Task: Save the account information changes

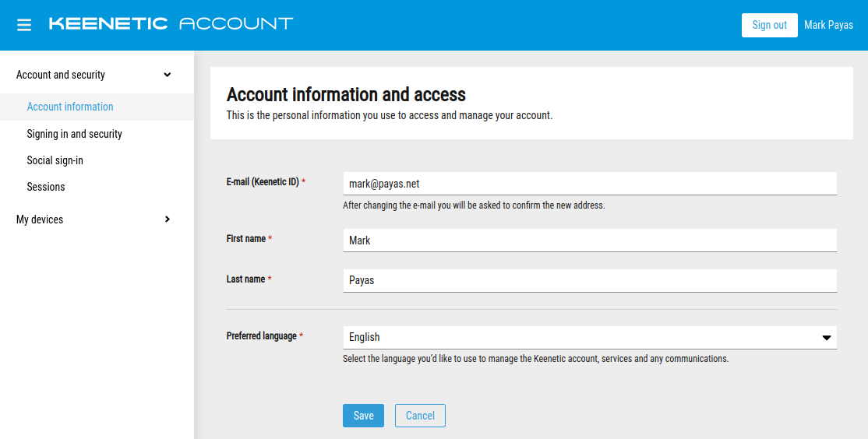Action: pyautogui.click(x=363, y=416)
